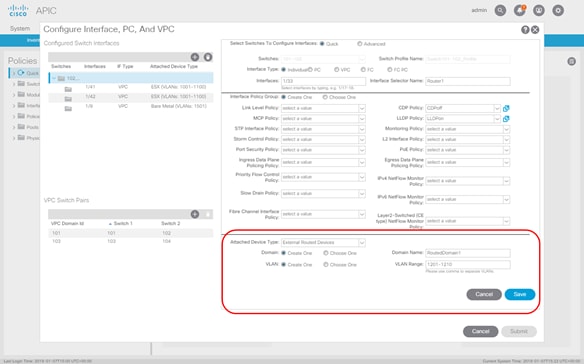Image resolution: width=584 pixels, height=364 pixels.
Task: Collapse the 102 switch tree row
Action: click(x=54, y=78)
